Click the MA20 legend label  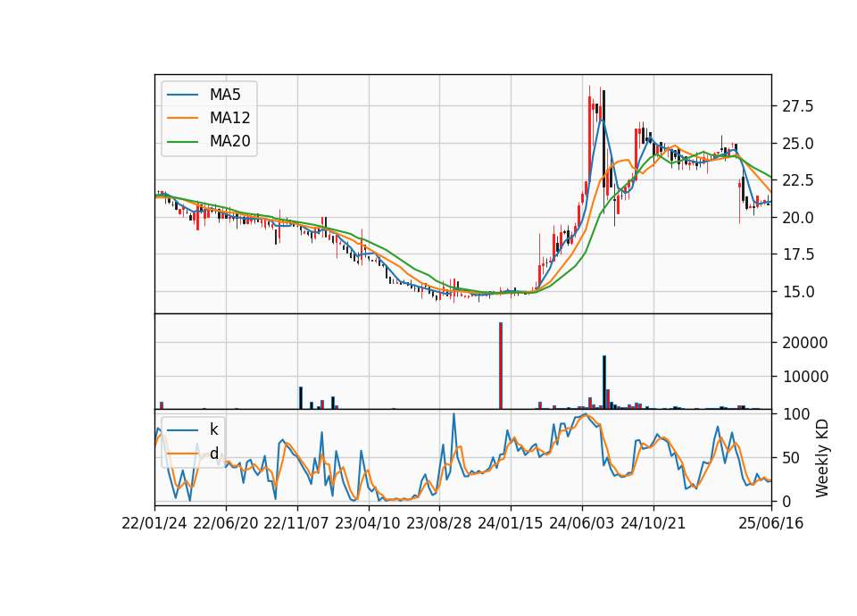click(x=229, y=142)
